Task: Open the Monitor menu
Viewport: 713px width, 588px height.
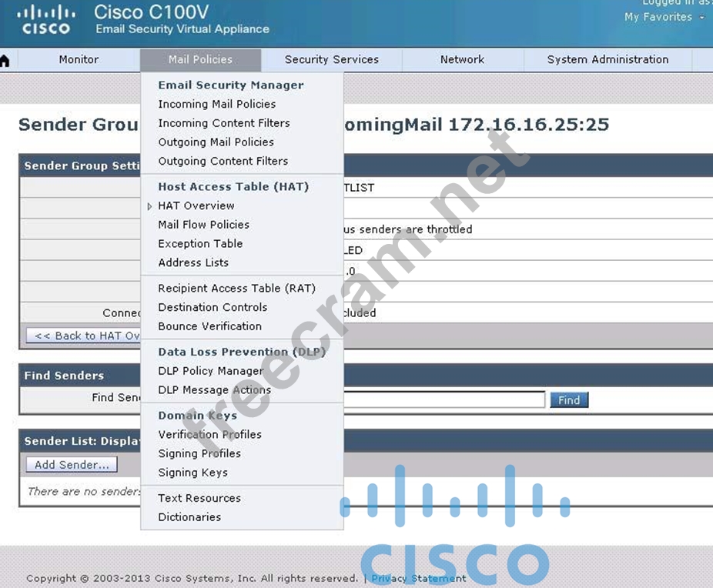Action: click(79, 59)
